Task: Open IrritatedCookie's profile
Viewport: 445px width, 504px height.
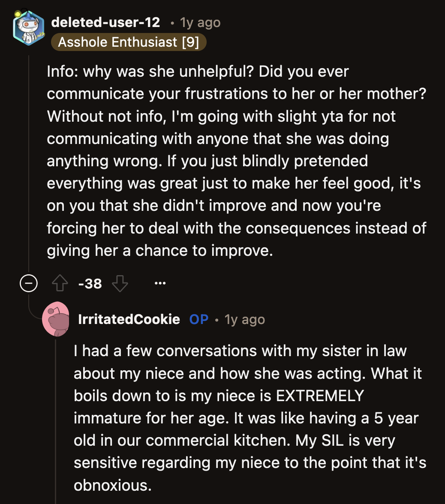Action: 129,319
